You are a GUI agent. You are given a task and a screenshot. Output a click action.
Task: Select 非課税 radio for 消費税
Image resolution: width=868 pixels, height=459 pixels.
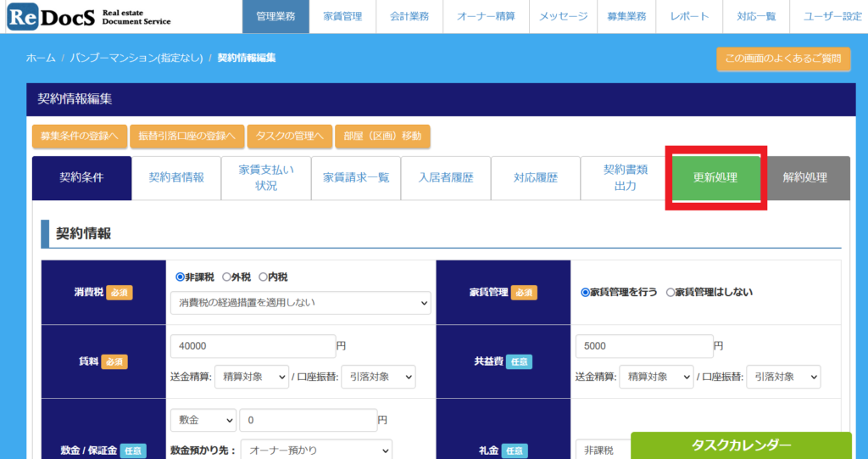[x=180, y=277]
